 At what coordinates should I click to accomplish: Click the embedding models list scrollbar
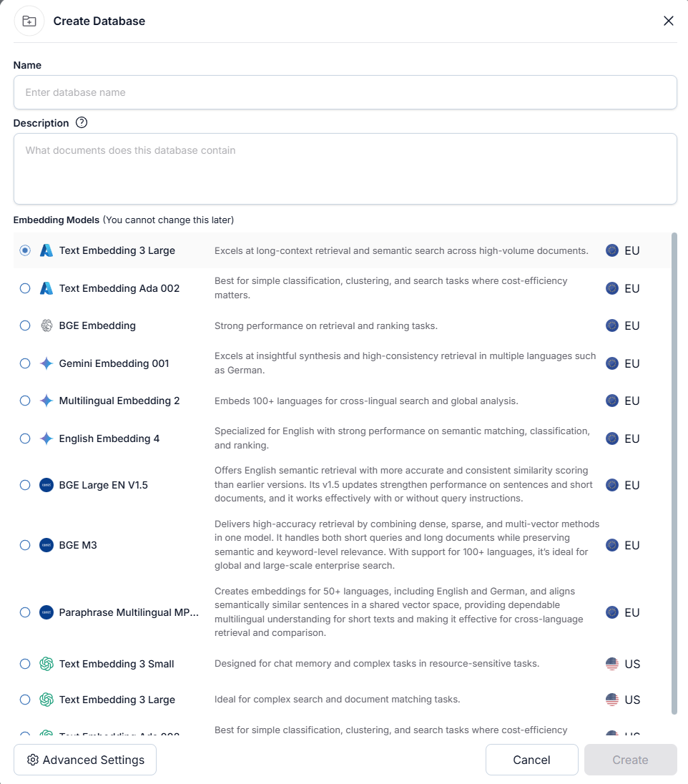(x=674, y=472)
